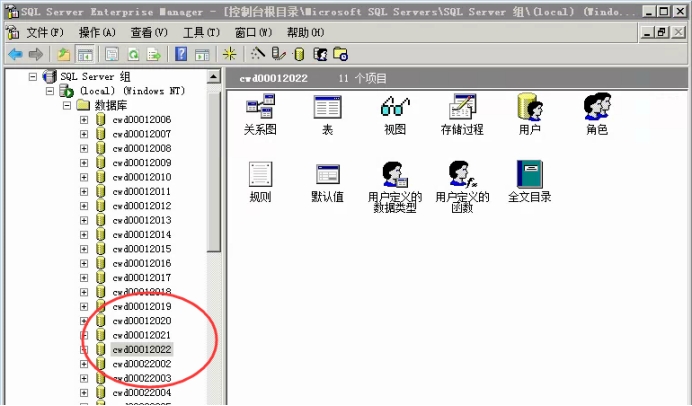The height and width of the screenshot is (406, 692).
Task: Expand the cwd00012006 database node
Action: point(84,120)
